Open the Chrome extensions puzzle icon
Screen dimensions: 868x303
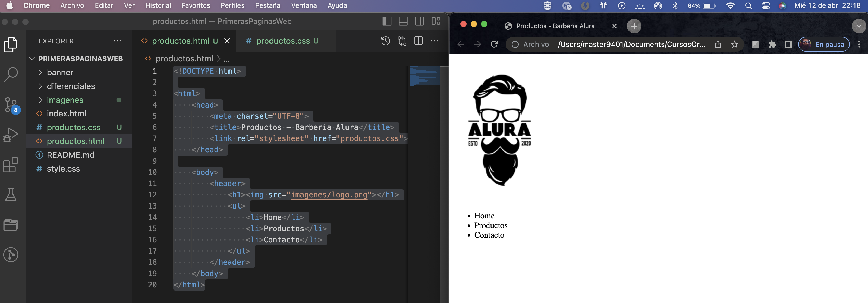(x=772, y=44)
